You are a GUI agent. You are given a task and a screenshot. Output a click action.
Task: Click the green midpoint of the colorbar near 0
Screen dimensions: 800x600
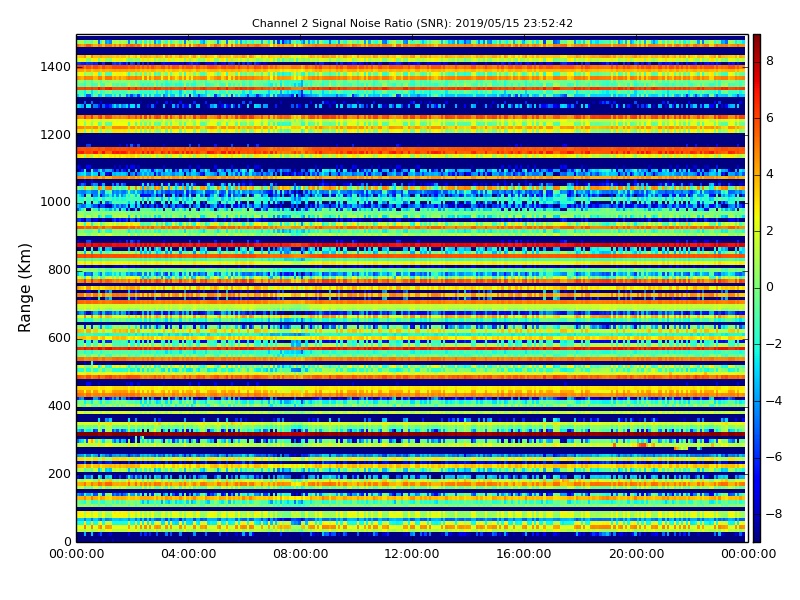point(757,288)
